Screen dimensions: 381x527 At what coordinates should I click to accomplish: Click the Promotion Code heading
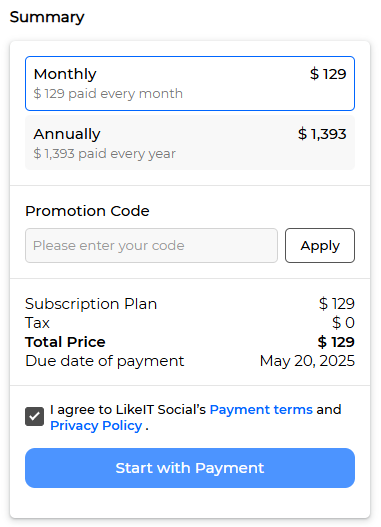[87, 211]
